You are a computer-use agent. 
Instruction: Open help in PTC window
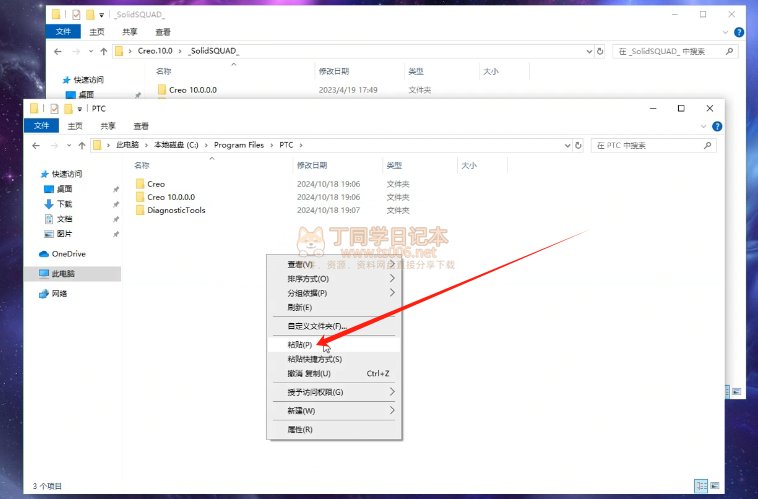coord(717,126)
